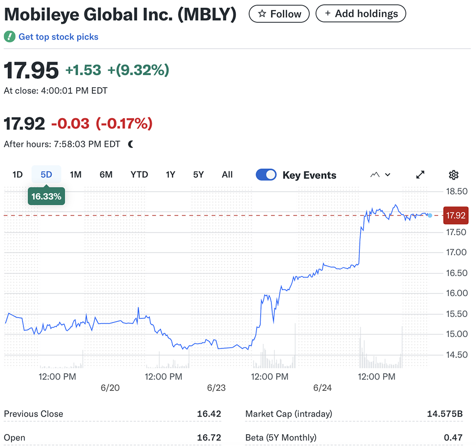Image resolution: width=476 pixels, height=448 pixels.
Task: Switch chart to 6M range
Action: coord(106,175)
